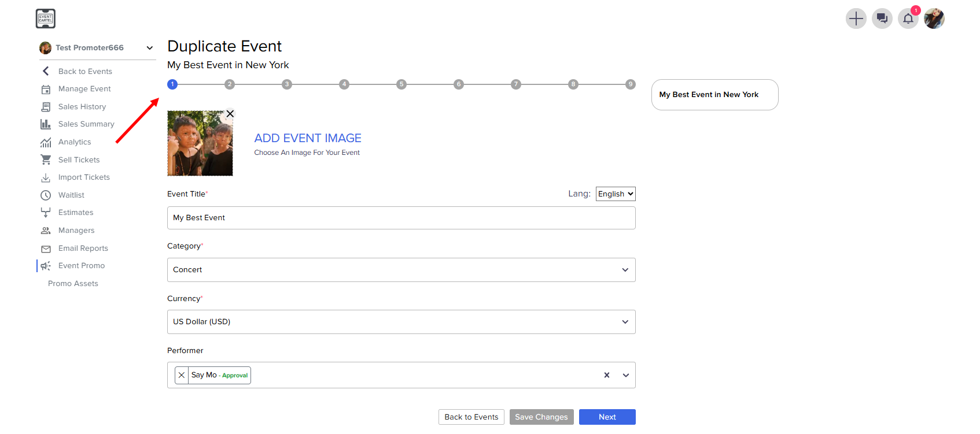The height and width of the screenshot is (434, 980).
Task: Click the Sell Tickets cart icon
Action: click(x=46, y=159)
